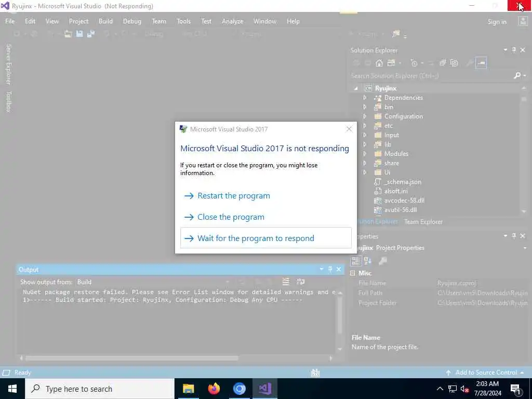Select _schema.json file
The image size is (532, 399).
403,182
